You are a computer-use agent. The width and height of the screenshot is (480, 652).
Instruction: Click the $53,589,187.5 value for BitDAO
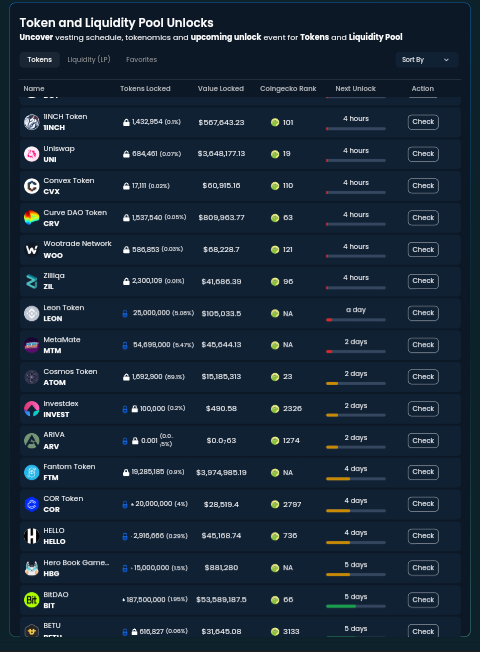tap(221, 600)
